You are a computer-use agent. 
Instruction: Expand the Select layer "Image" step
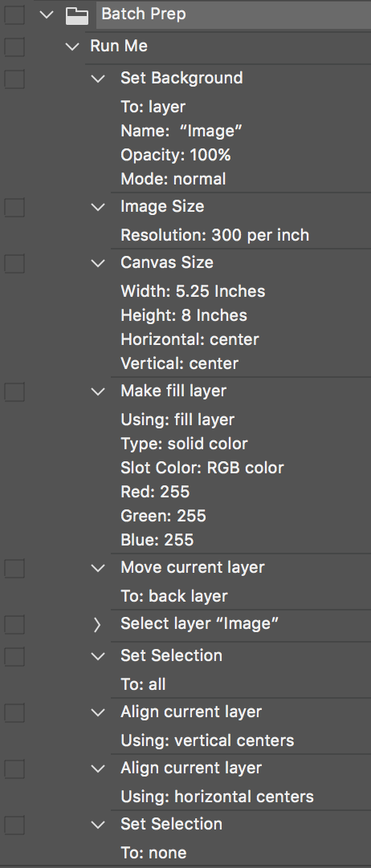click(98, 625)
